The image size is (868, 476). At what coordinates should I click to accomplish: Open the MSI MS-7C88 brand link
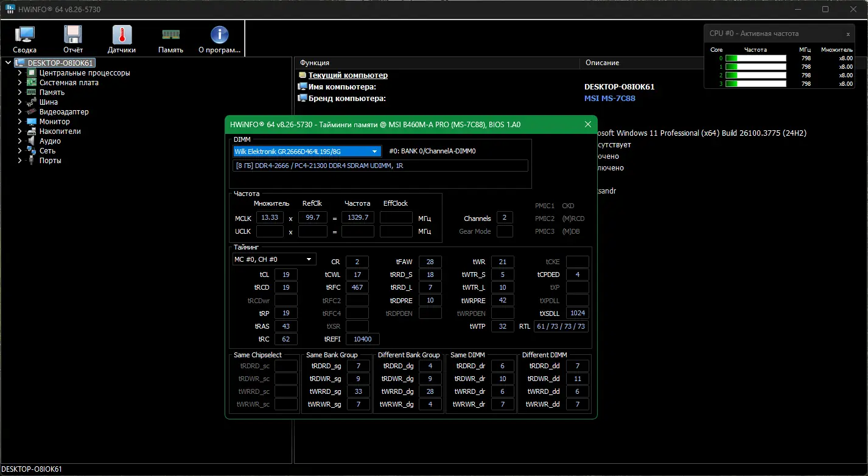coord(609,98)
